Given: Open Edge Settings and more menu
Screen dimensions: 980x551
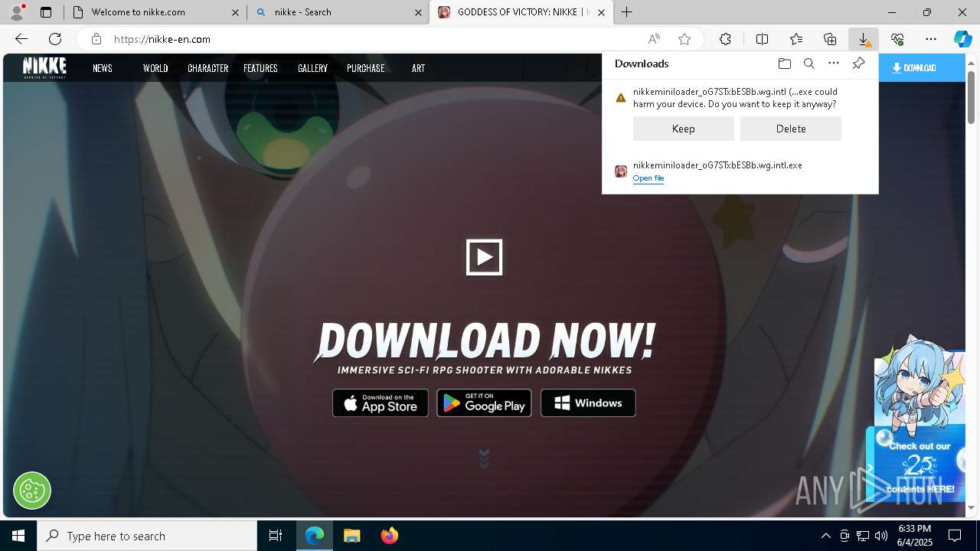Looking at the screenshot, I should tap(931, 39).
